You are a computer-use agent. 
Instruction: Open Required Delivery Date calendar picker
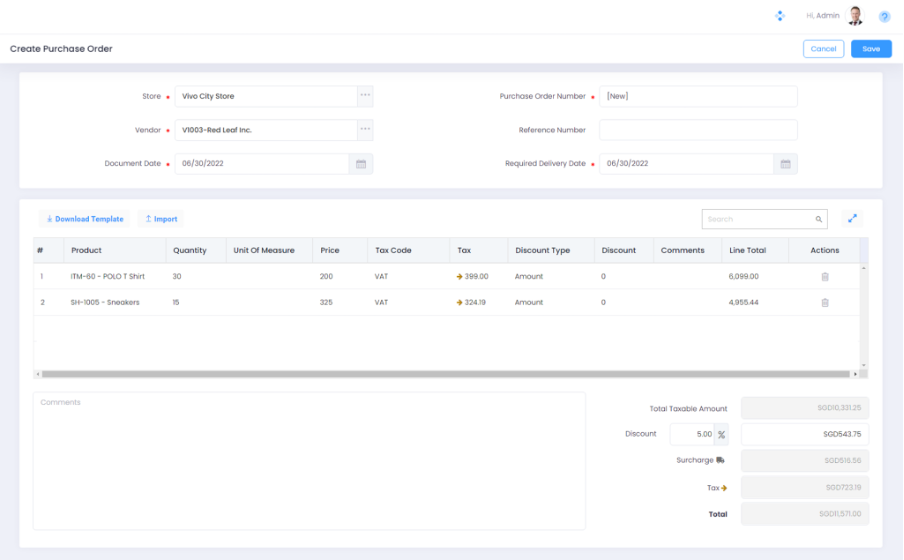(x=785, y=164)
